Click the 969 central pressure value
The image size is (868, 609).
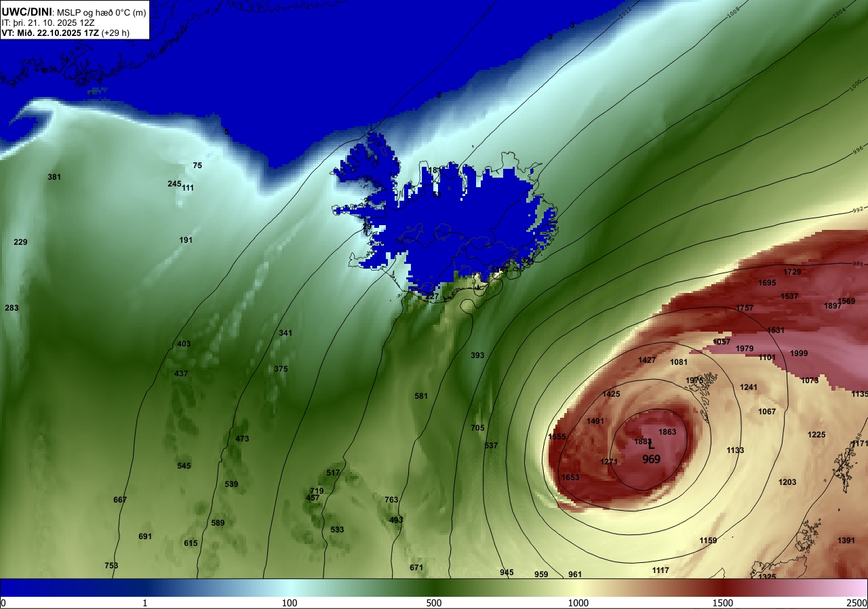[x=651, y=459]
